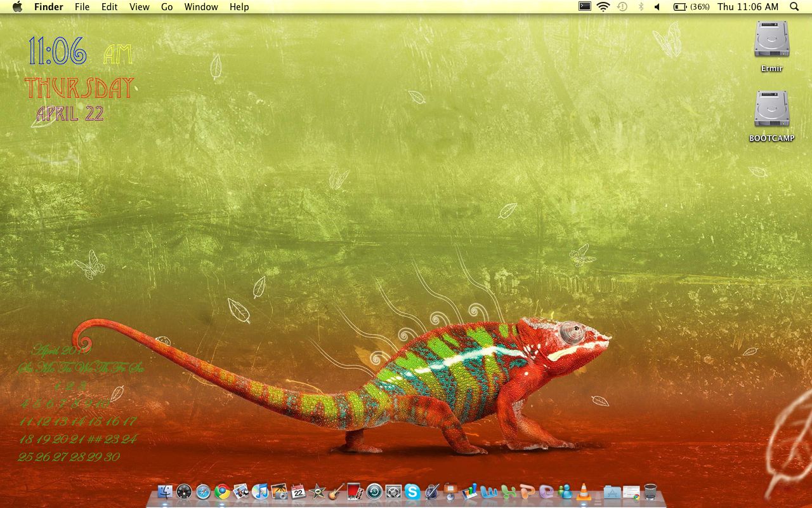The width and height of the screenshot is (812, 508).
Task: Launch Skype from the Dock
Action: click(412, 491)
